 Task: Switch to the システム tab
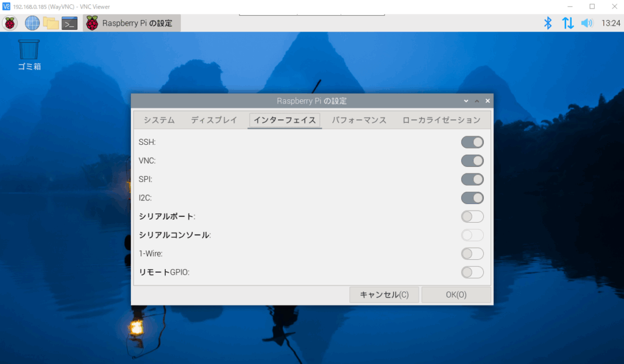[x=159, y=120]
